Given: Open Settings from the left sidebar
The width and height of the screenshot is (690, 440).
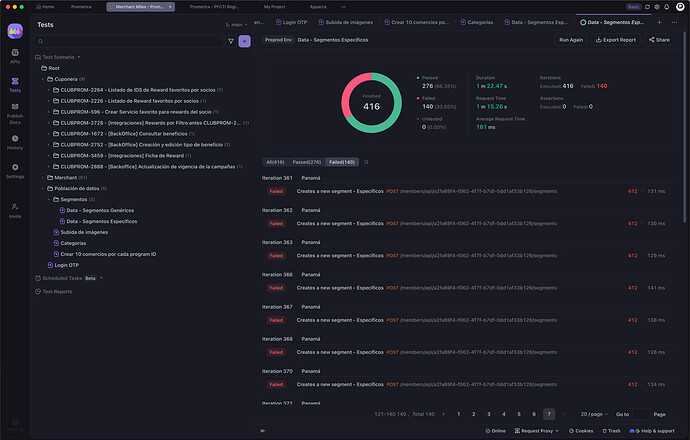Looking at the screenshot, I should [x=15, y=170].
